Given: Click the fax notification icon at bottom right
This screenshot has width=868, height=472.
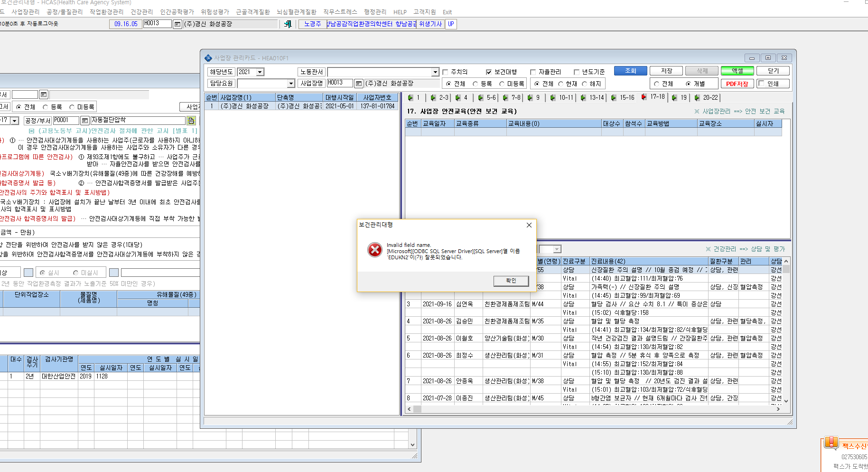Looking at the screenshot, I should (x=831, y=443).
